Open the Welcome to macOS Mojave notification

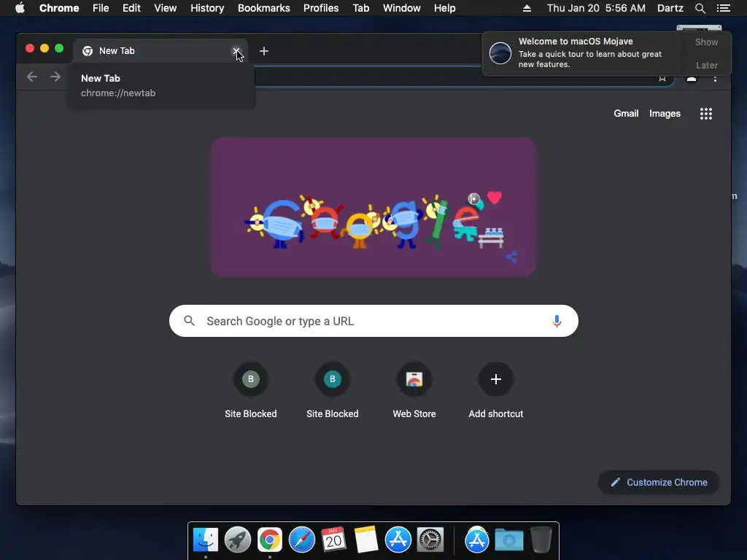click(581, 52)
